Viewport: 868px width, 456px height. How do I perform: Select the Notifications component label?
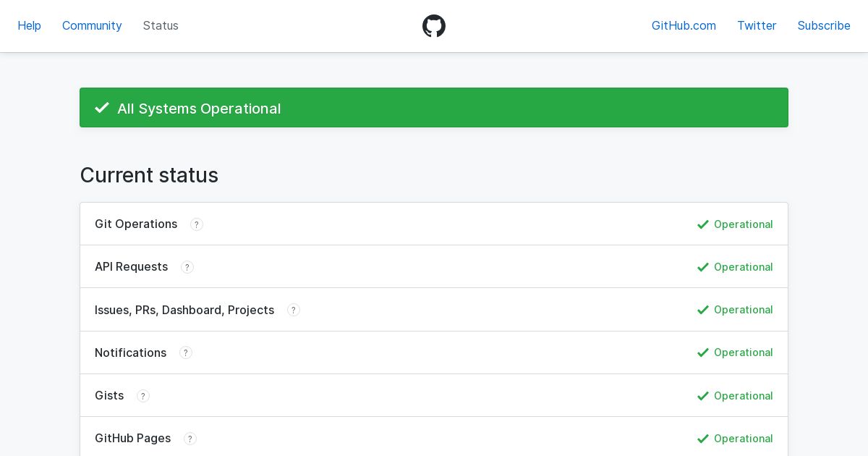point(130,352)
